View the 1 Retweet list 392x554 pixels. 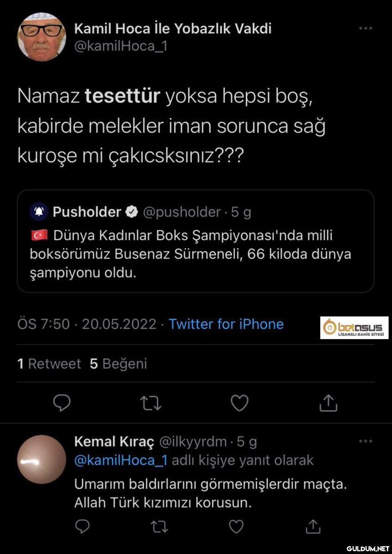tap(49, 364)
